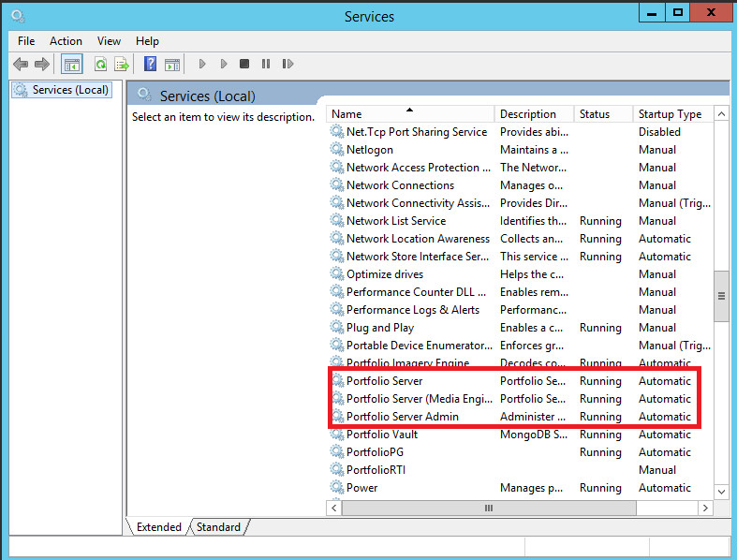This screenshot has width=737, height=560.
Task: Click the Restart Service icon
Action: click(x=287, y=64)
